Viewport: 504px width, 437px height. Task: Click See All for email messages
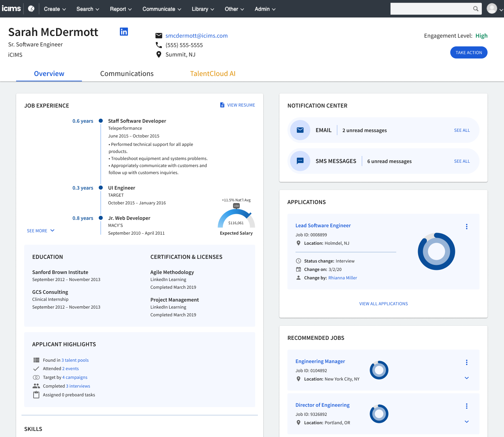coord(462,130)
